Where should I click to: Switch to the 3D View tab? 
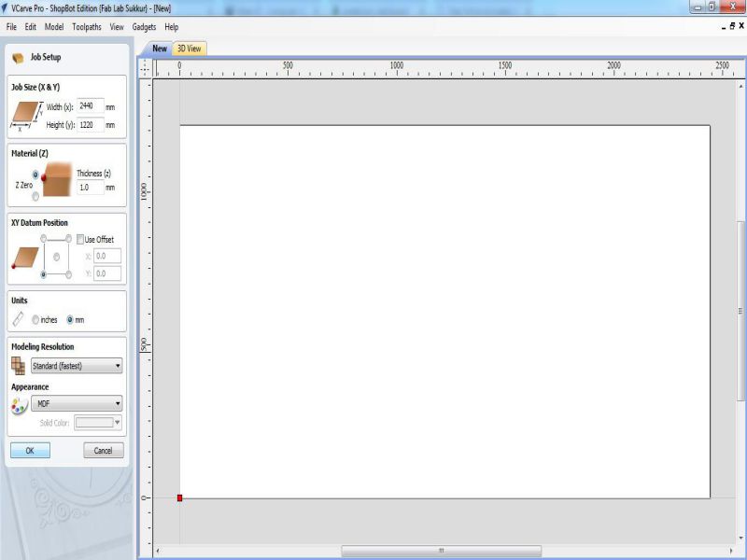coord(190,49)
